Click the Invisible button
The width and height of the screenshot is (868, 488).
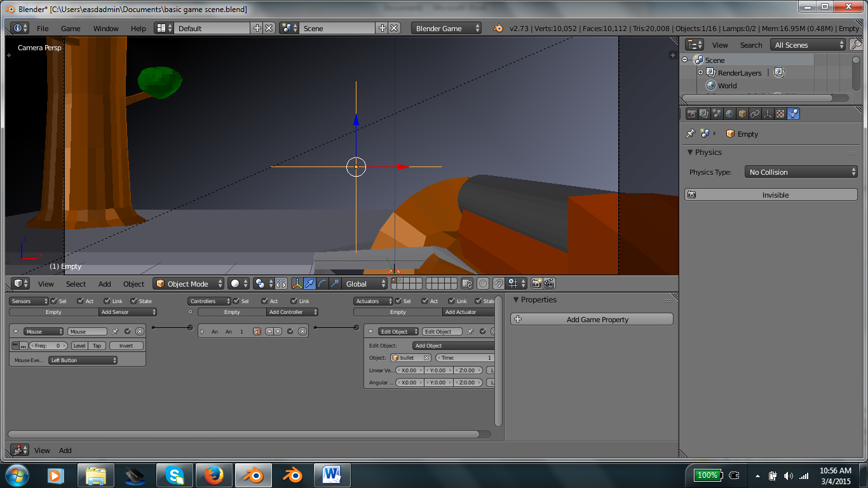771,195
